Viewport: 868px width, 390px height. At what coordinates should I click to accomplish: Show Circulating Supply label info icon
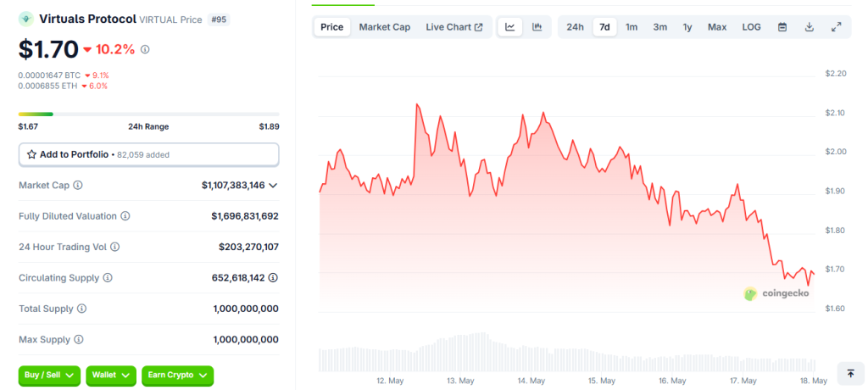click(x=108, y=277)
